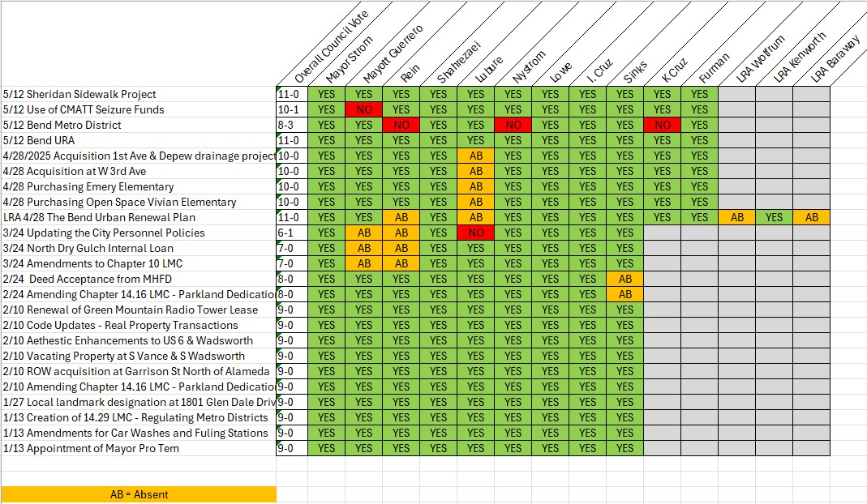Click Furman's YES on Sheridan Sidewalk Project
Viewport: 867px width, 504px height.
pyautogui.click(x=699, y=95)
